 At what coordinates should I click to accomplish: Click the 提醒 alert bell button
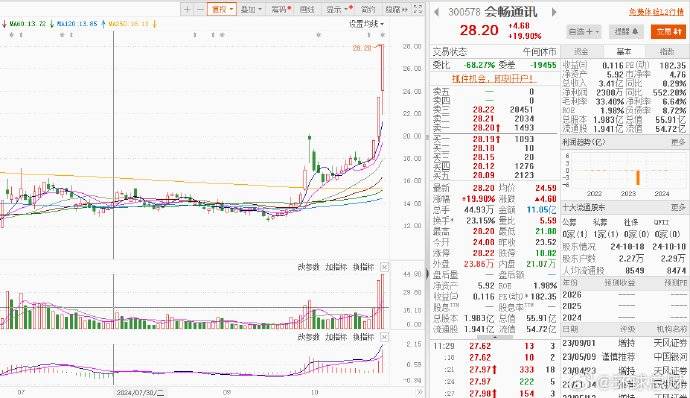[x=626, y=32]
